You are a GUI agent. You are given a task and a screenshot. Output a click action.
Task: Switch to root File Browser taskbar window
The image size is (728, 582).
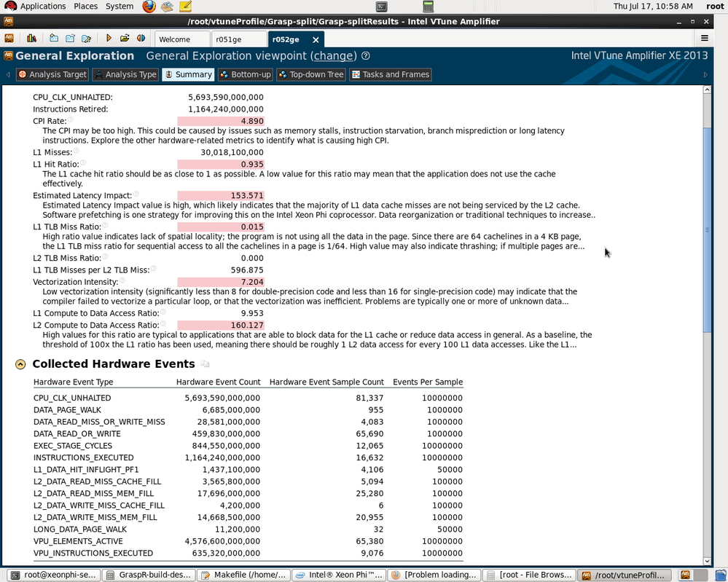(529, 575)
